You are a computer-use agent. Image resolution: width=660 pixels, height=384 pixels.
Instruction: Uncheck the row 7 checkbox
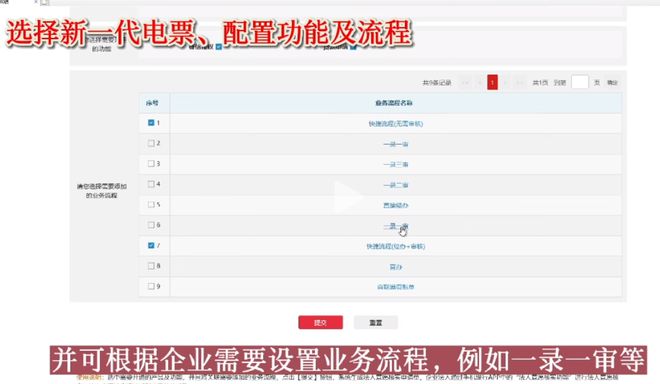click(x=151, y=245)
